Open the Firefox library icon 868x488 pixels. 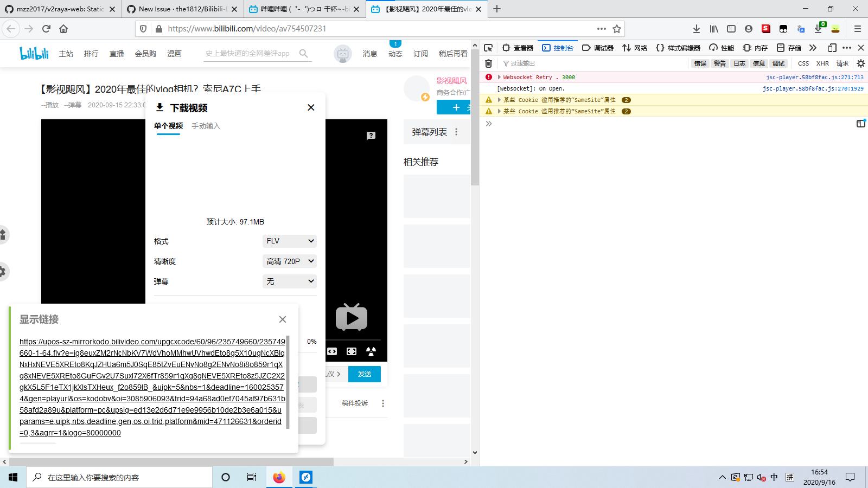[x=714, y=29]
